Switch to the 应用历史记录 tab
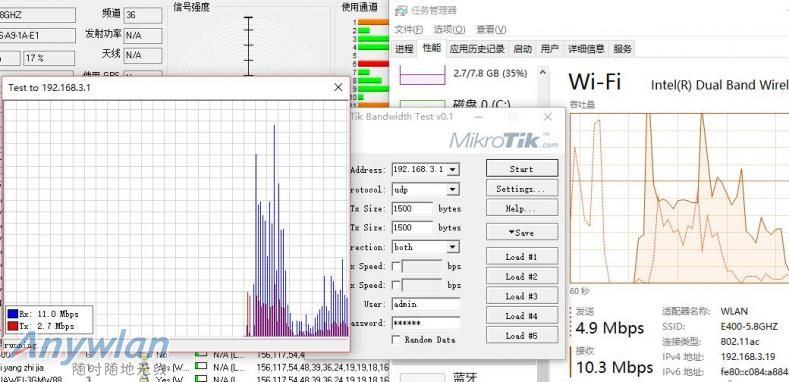This screenshot has height=382, width=789. tap(477, 49)
